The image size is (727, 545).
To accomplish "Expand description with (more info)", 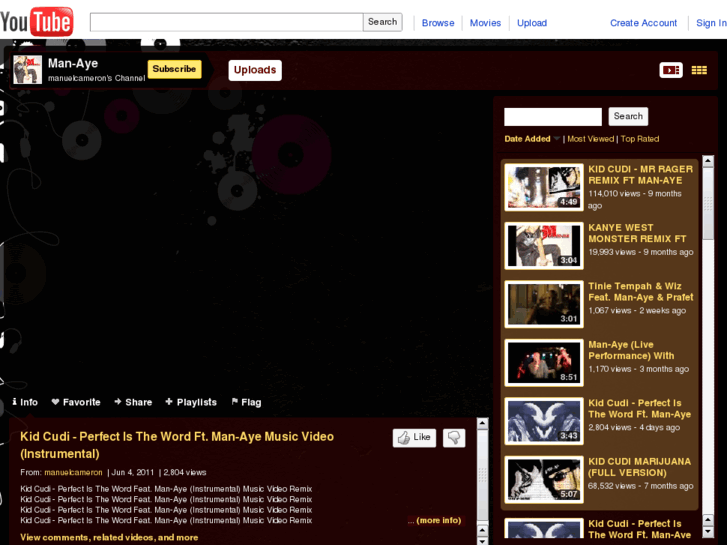I will (439, 520).
